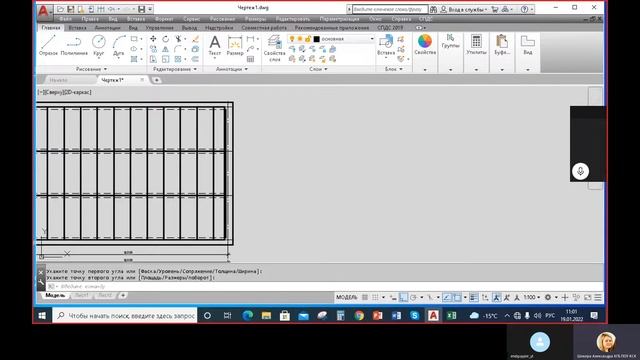This screenshot has height=360, width=640.
Task: Select the Отрезок line tool
Action: (48, 45)
